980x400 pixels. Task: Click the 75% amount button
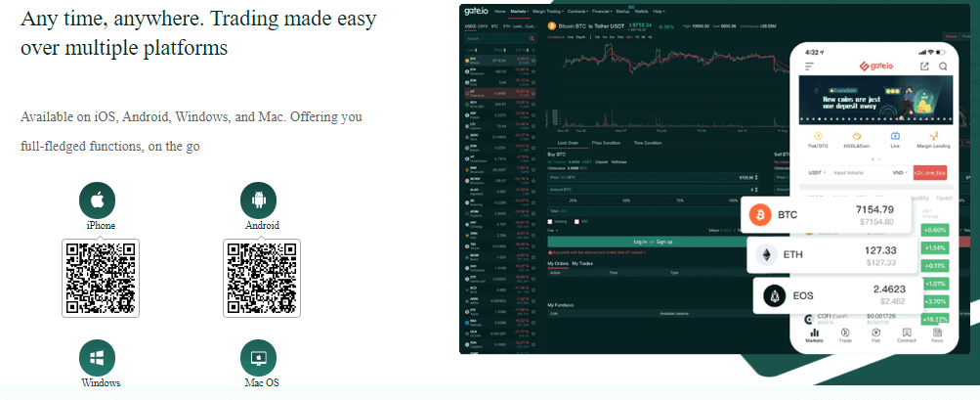tap(679, 200)
